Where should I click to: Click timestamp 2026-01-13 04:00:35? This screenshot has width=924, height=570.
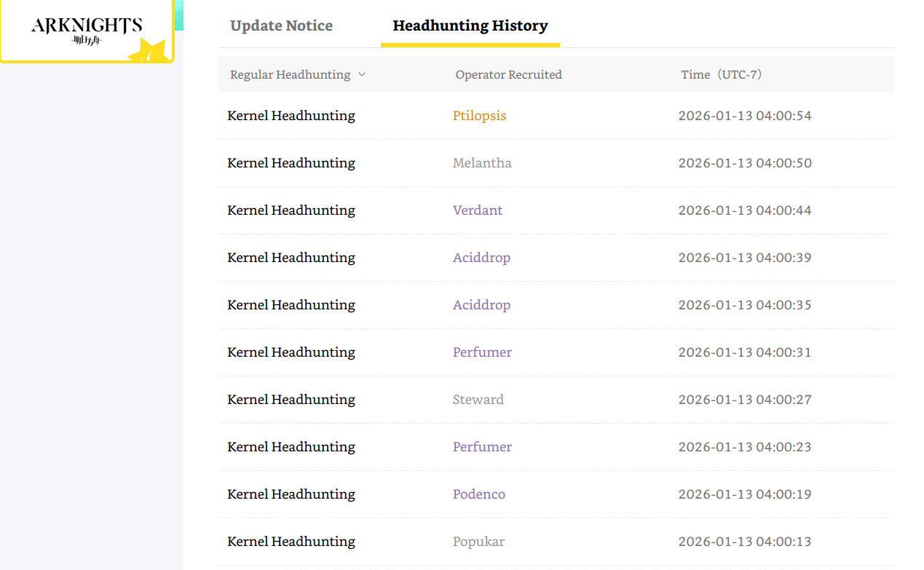[745, 305]
